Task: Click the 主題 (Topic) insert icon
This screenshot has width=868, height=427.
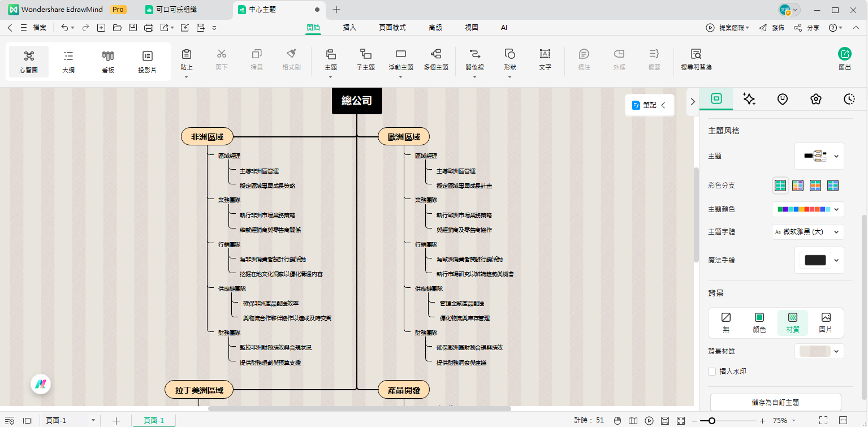Action: (x=331, y=54)
